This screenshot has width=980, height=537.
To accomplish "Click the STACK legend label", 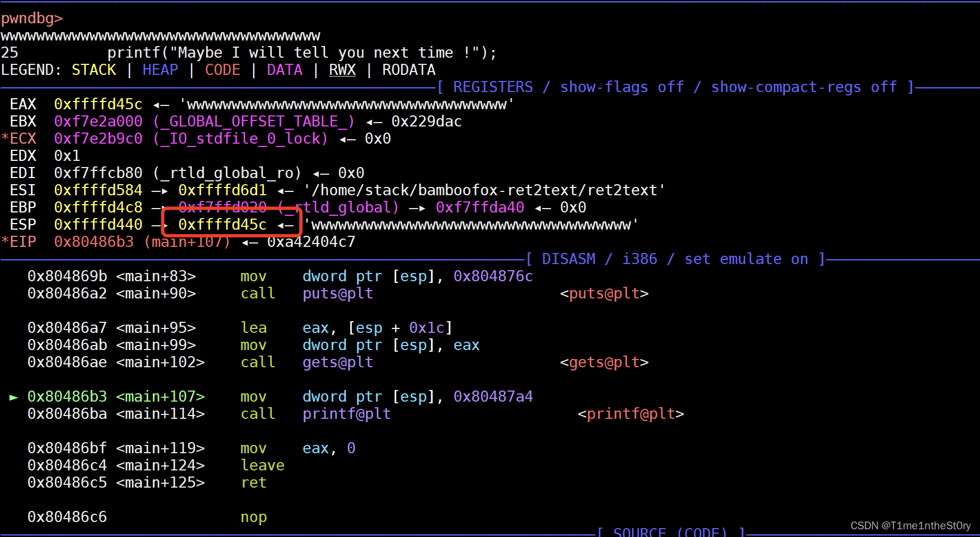I will (x=93, y=70).
